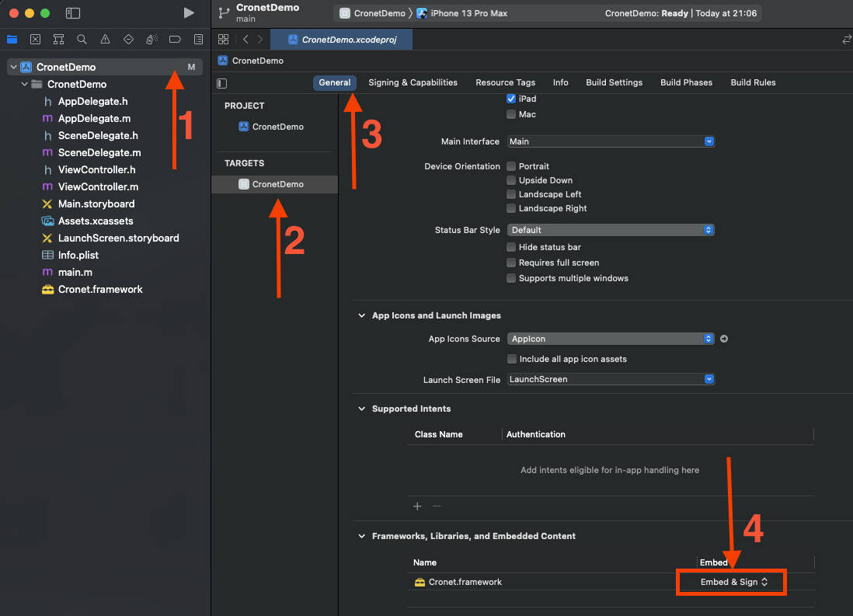Open the related items grid icon
This screenshot has height=616, width=853.
pos(223,39)
